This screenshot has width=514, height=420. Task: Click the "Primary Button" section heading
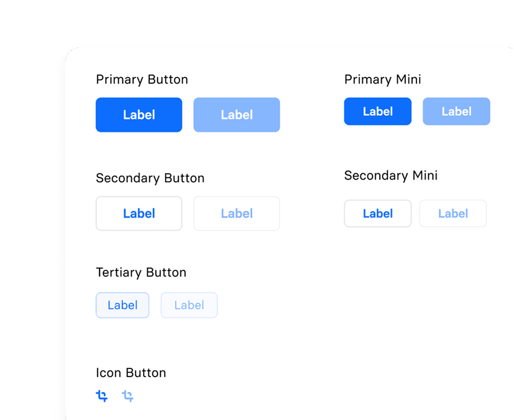click(142, 80)
